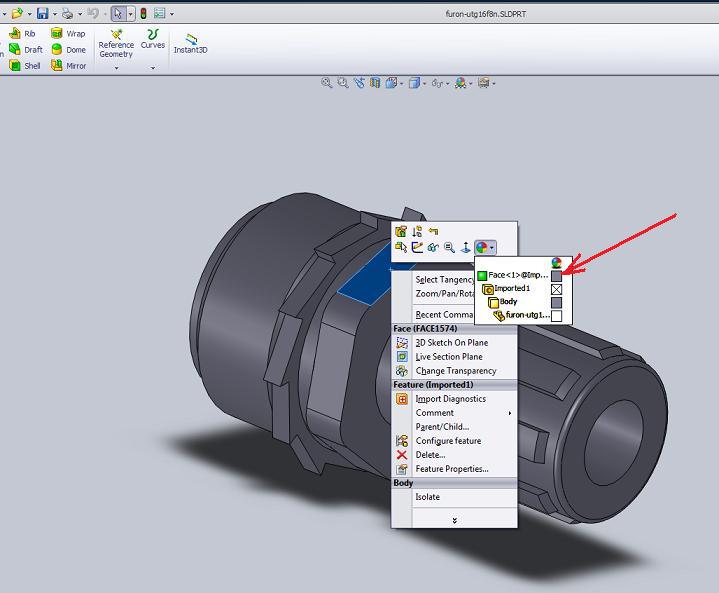Click the Body appearance color box

[557, 302]
